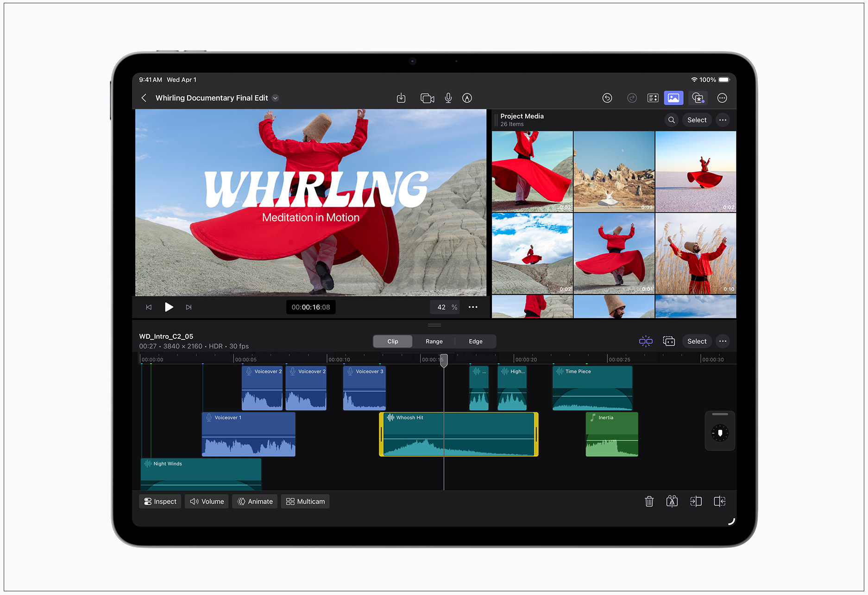
Task: Toggle the media browser photo button
Action: pyautogui.click(x=673, y=98)
